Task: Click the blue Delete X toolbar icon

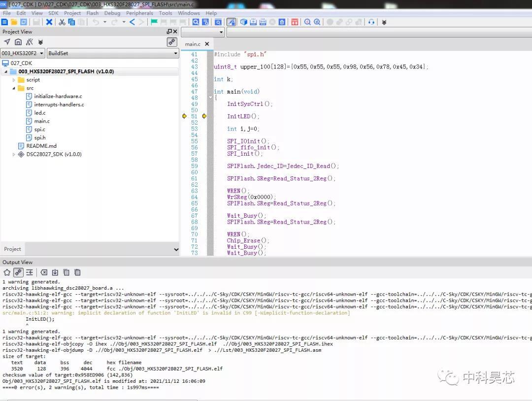Action: (49, 22)
